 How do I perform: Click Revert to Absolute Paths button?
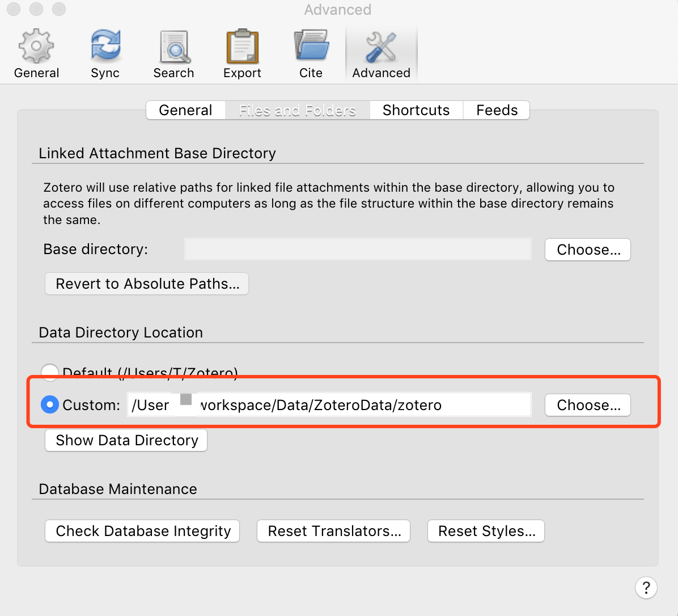pos(147,284)
